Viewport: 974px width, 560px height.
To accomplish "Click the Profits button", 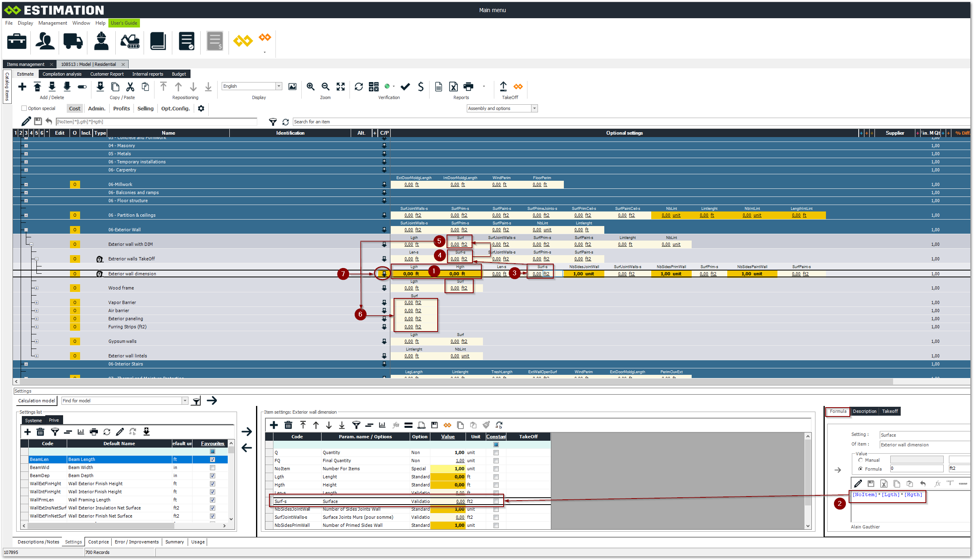I will [x=121, y=108].
